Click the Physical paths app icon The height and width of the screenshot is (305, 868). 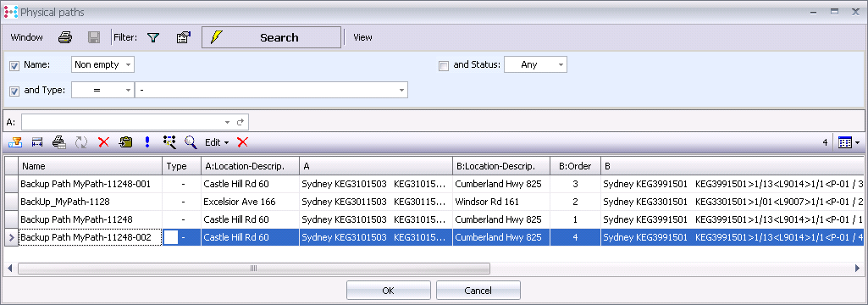click(x=10, y=11)
